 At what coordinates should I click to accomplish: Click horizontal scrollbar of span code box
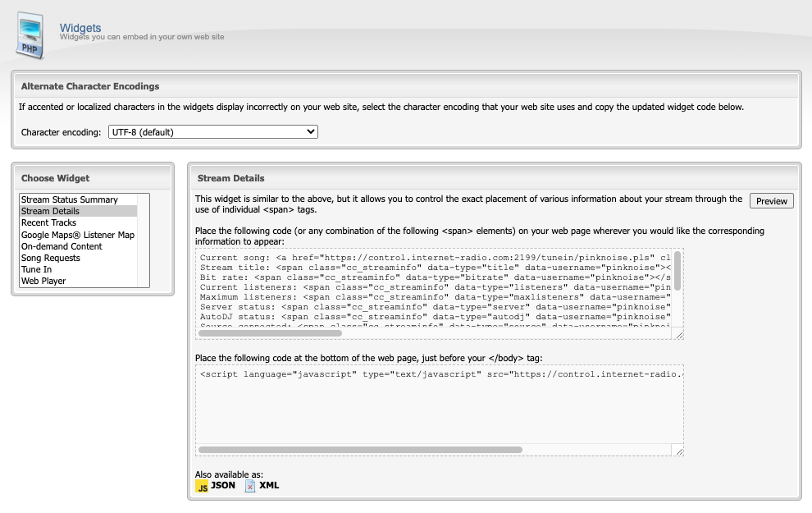pyautogui.click(x=271, y=333)
